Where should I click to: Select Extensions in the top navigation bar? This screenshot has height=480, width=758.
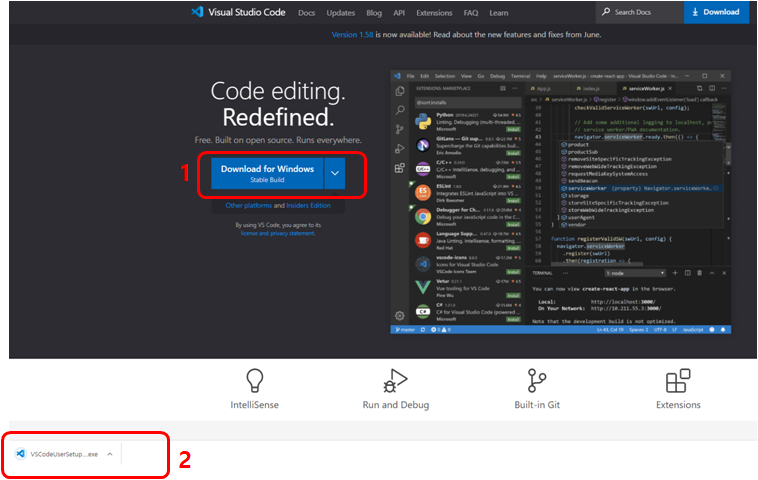click(434, 13)
